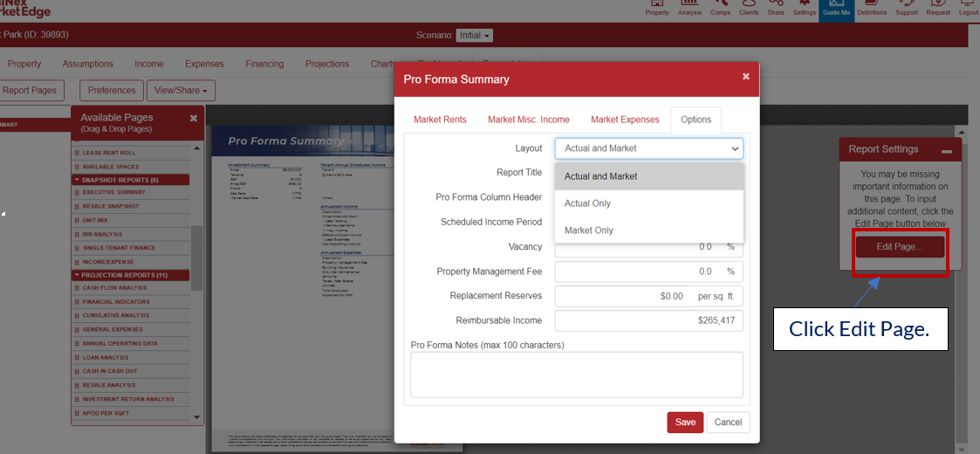Click the Guide Me icon
This screenshot has width=980, height=454.
click(x=836, y=9)
